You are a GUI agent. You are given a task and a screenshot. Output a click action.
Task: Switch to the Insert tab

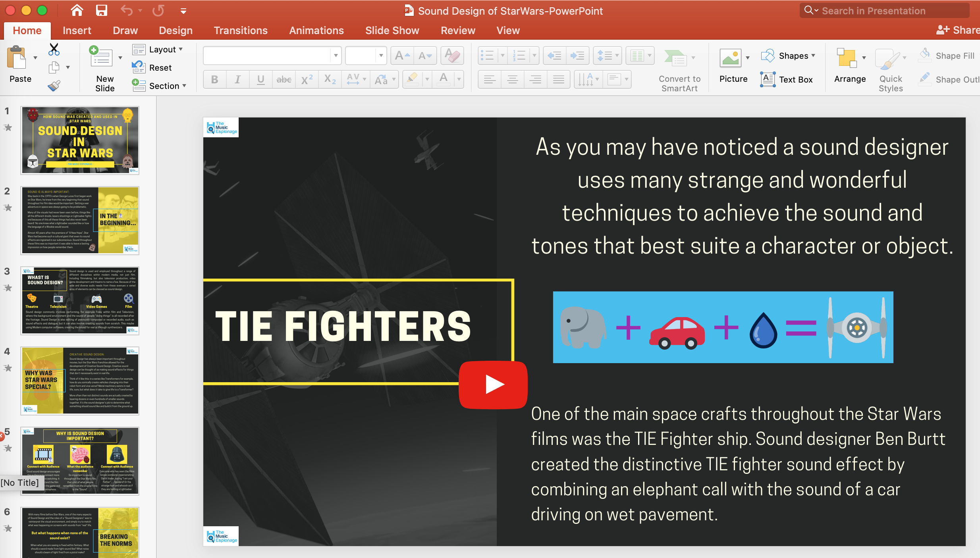click(x=77, y=31)
